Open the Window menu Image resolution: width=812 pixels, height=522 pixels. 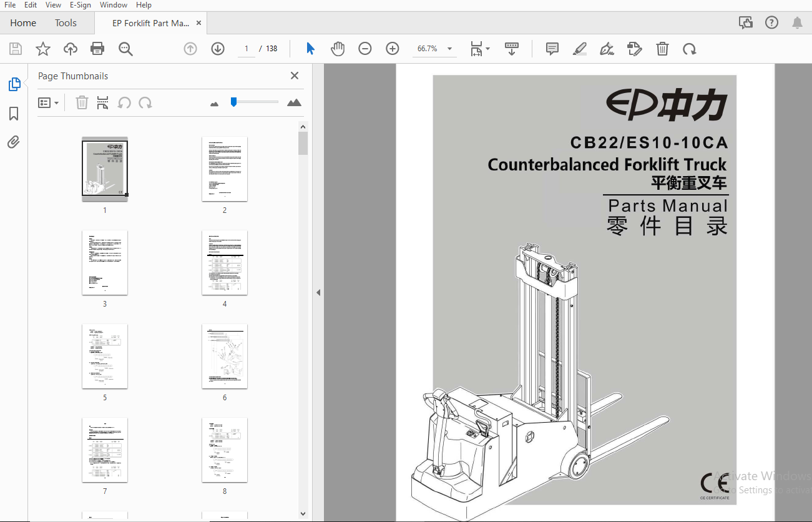pyautogui.click(x=114, y=5)
